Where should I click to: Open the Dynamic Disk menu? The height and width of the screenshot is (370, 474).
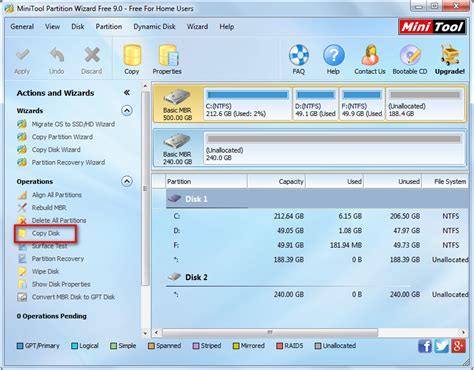[x=154, y=27]
